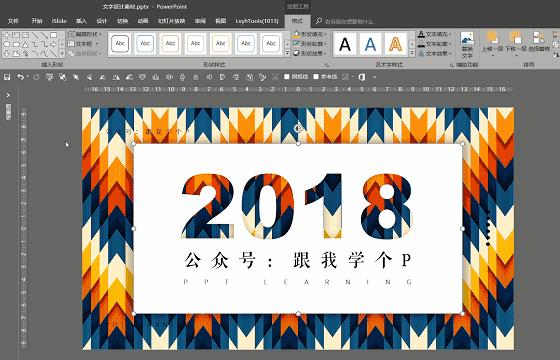Redo the last action

(36, 77)
